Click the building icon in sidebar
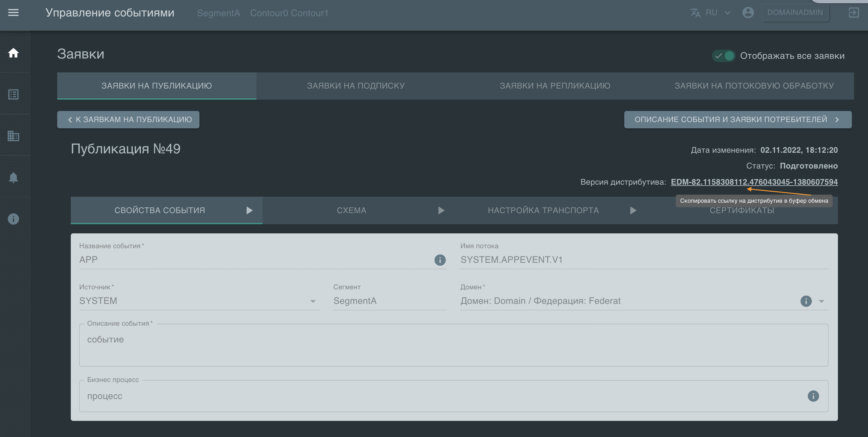The image size is (868, 437). click(13, 136)
